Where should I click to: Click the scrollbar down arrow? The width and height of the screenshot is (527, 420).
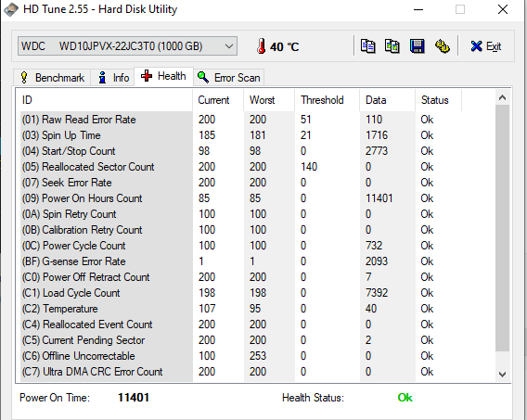[x=503, y=374]
